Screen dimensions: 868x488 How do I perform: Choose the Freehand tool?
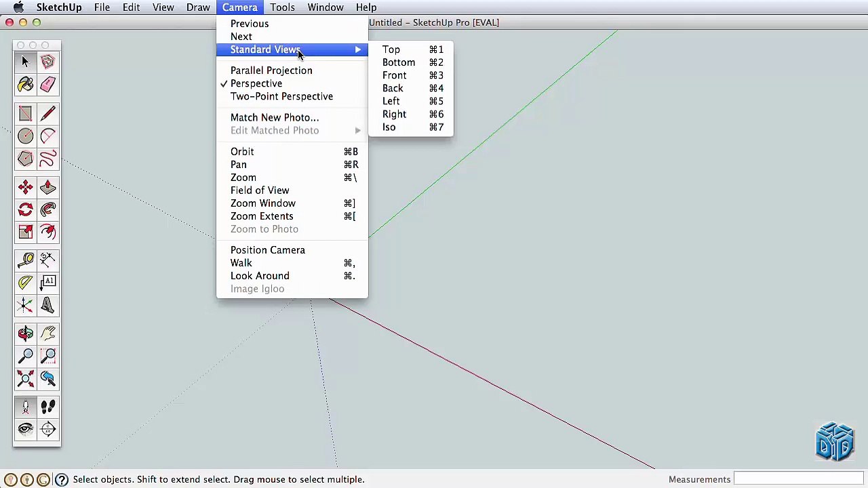click(x=47, y=159)
